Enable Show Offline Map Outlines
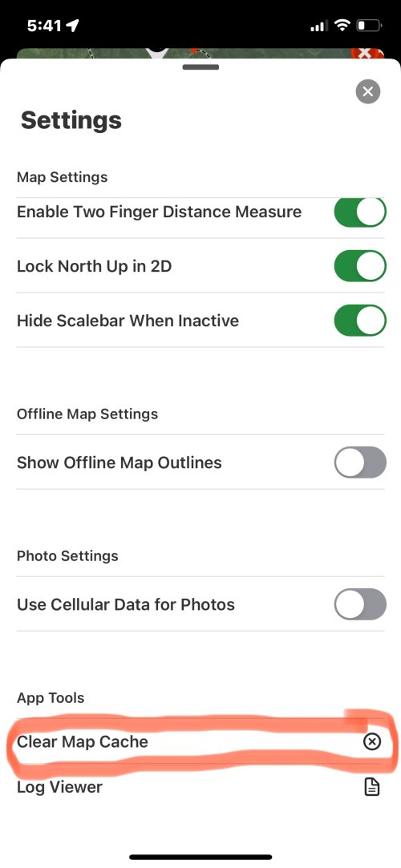 360,462
